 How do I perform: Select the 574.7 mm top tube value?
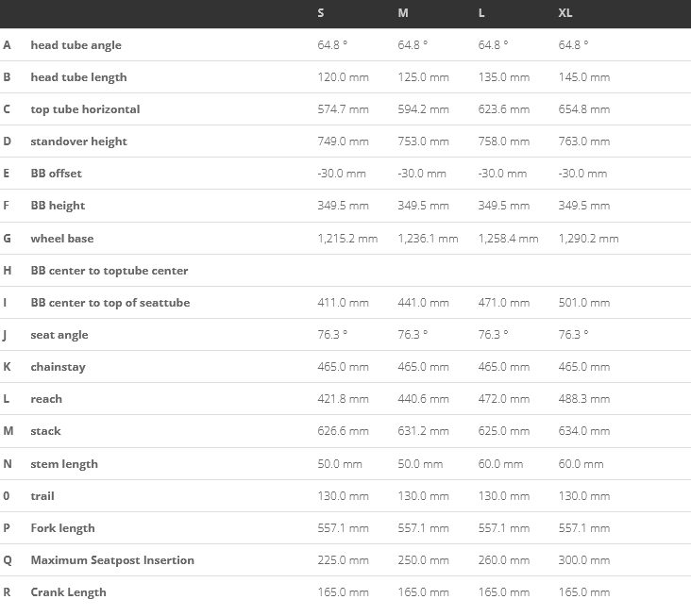pos(343,109)
